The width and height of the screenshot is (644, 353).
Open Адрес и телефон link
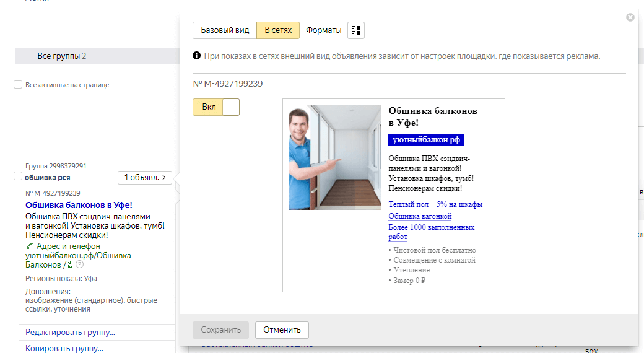pos(68,246)
